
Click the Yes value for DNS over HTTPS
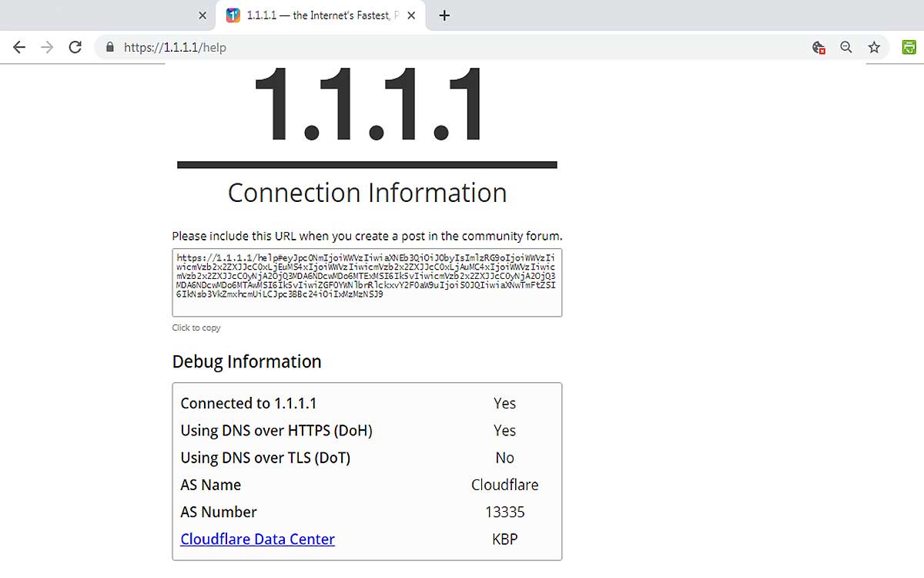coord(504,431)
